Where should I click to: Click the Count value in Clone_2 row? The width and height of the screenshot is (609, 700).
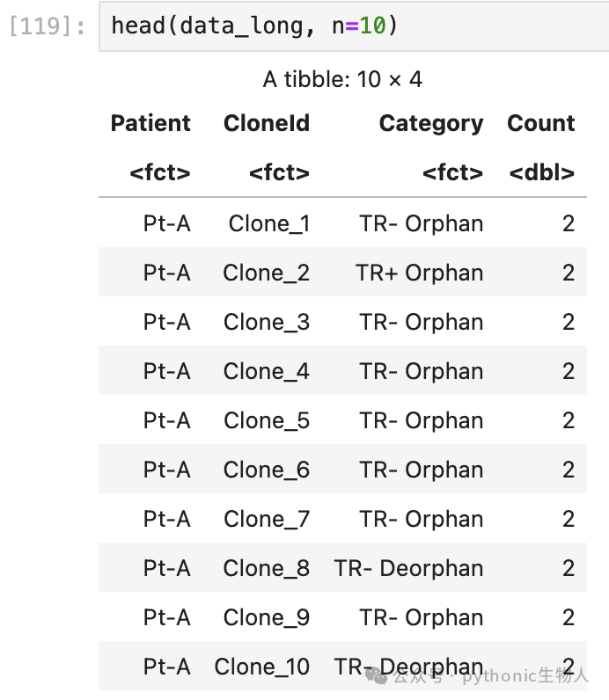pos(568,273)
